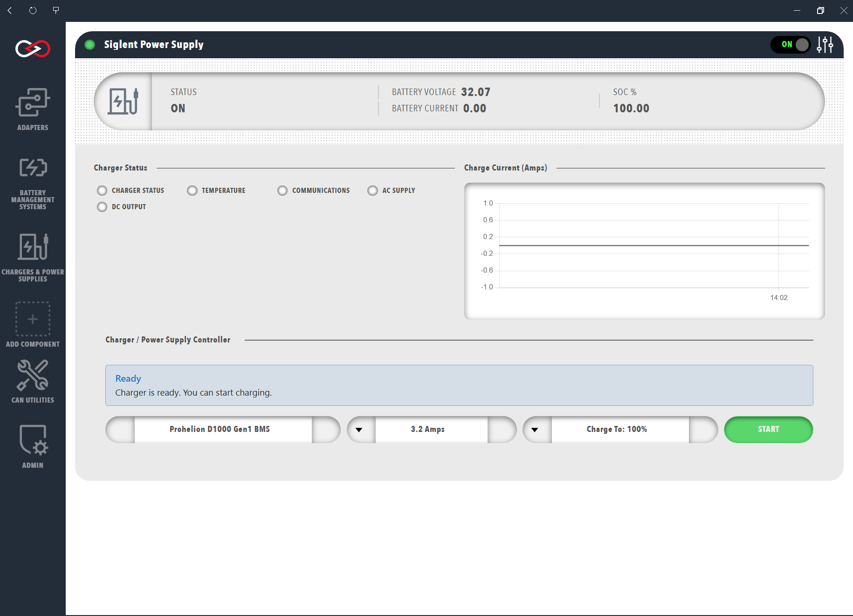Open power supply settings sliders icon

(x=825, y=45)
